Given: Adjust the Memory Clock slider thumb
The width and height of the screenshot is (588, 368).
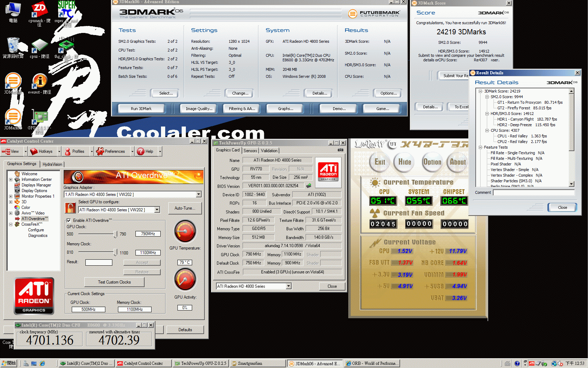Looking at the screenshot, I should click(115, 252).
